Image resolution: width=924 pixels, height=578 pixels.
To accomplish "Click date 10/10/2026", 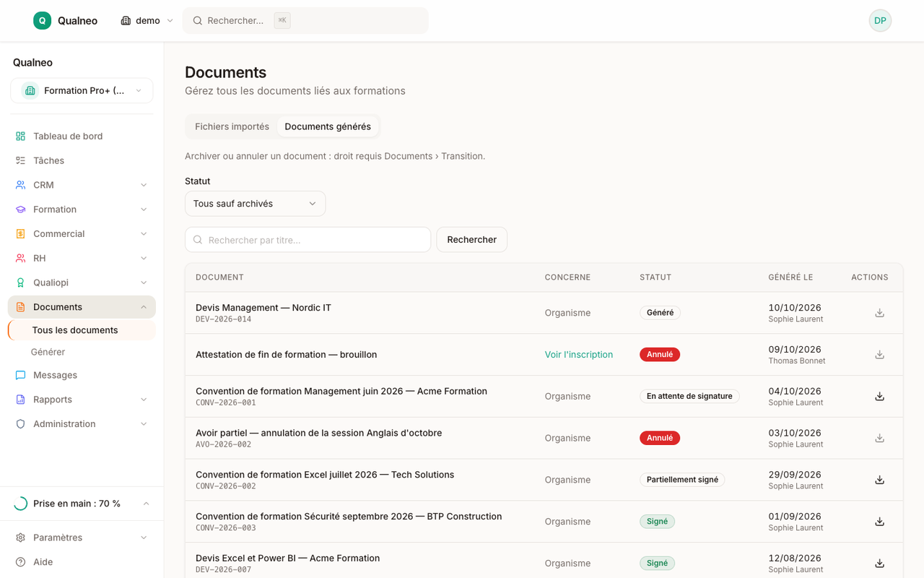I will [795, 308].
